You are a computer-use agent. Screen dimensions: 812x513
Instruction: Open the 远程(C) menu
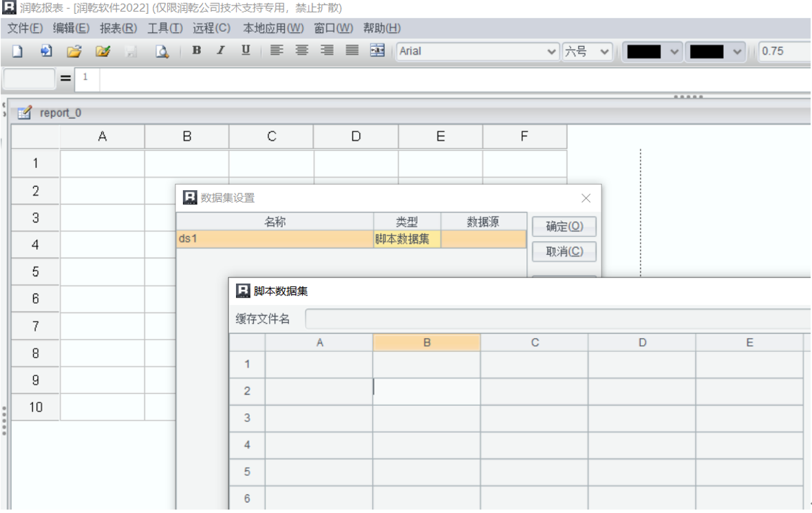(x=212, y=28)
